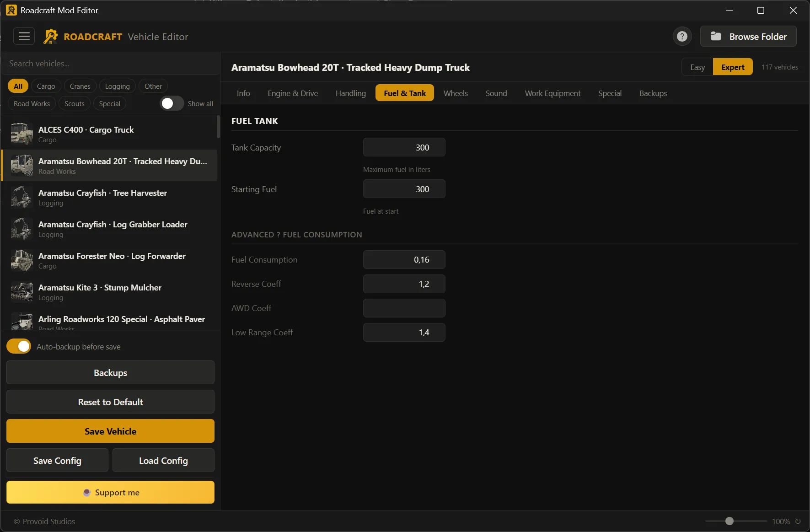Click the Save Config button
The height and width of the screenshot is (532, 810).
(57, 460)
